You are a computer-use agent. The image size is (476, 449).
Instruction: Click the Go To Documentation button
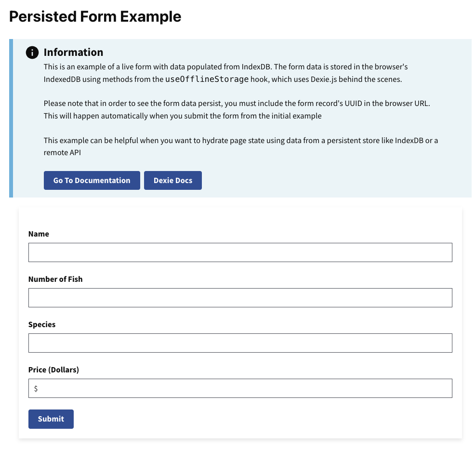[x=92, y=180]
